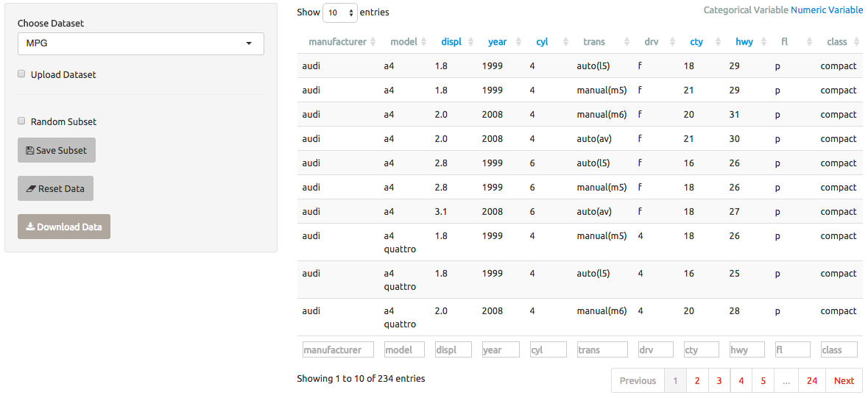868x398 pixels.
Task: Focus the manufacturer filter input field
Action: [x=338, y=349]
